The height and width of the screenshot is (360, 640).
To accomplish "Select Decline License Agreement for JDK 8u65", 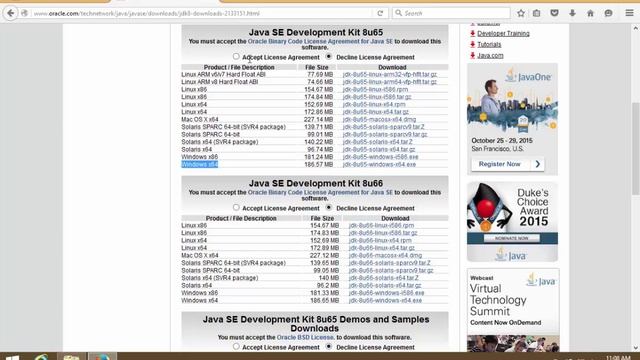I will 329,56.
